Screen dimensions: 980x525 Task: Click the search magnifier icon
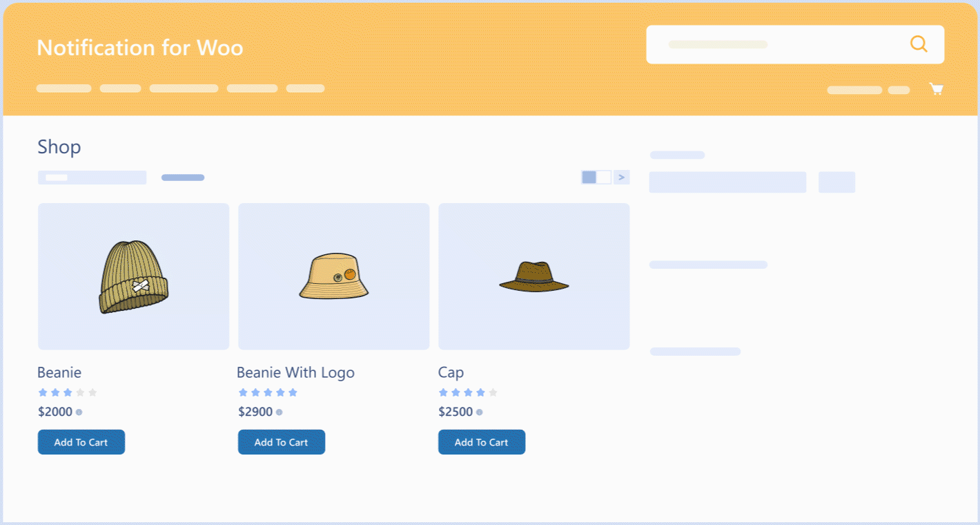pos(919,44)
